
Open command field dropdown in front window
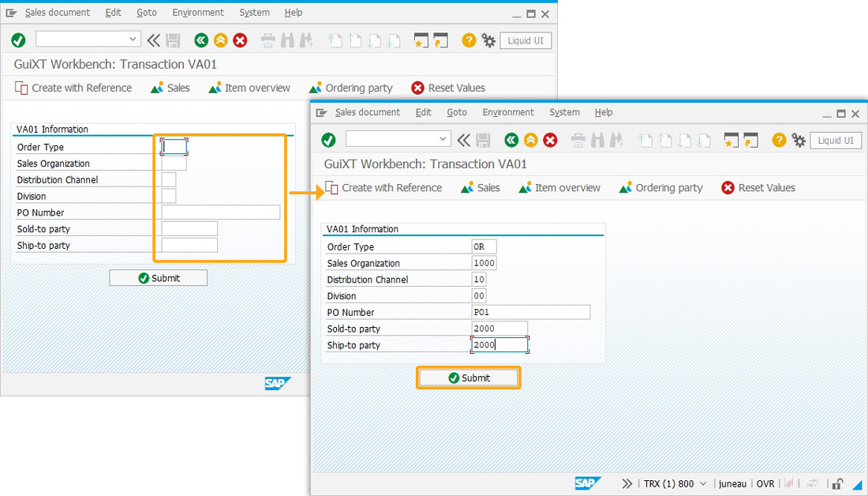(x=443, y=138)
